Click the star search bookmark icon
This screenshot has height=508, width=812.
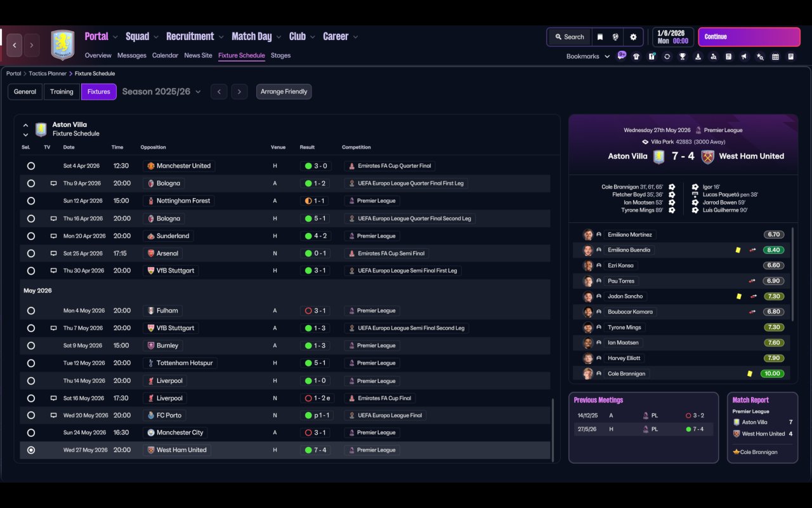point(760,57)
